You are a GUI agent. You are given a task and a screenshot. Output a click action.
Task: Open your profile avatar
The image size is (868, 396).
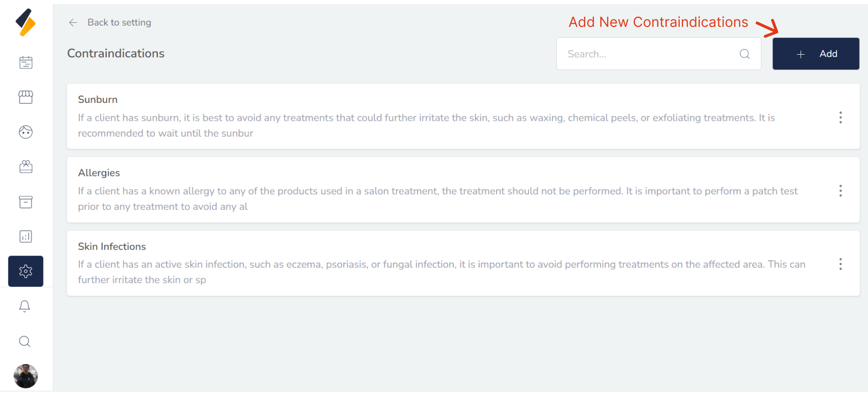click(26, 376)
